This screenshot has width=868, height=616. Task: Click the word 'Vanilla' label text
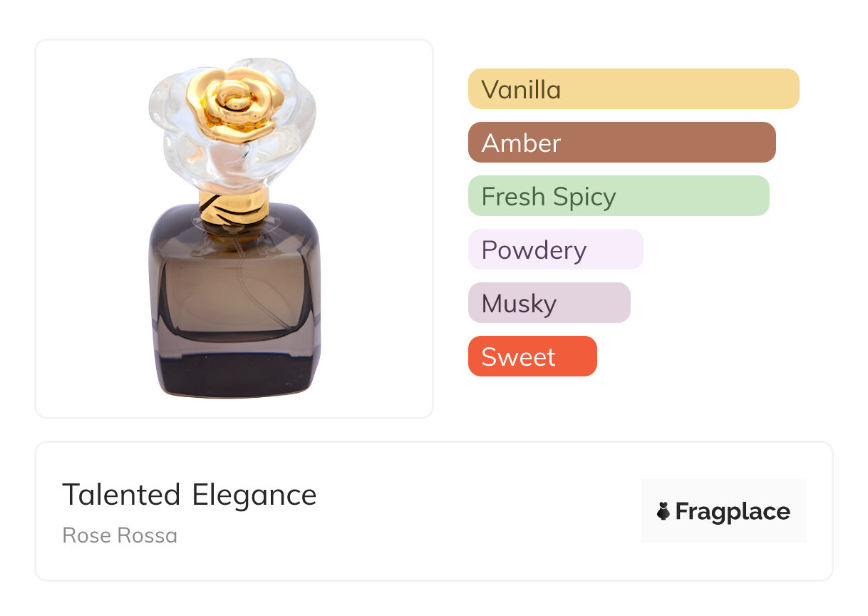521,90
